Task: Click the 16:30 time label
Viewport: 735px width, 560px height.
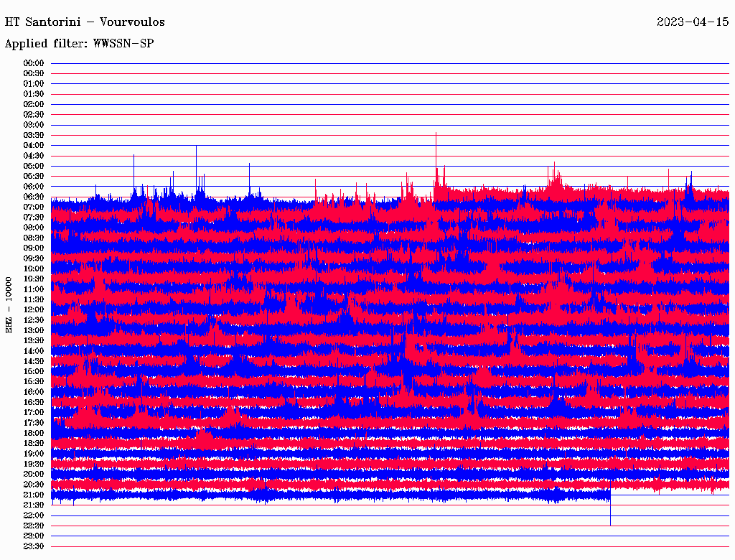Action: (34, 402)
